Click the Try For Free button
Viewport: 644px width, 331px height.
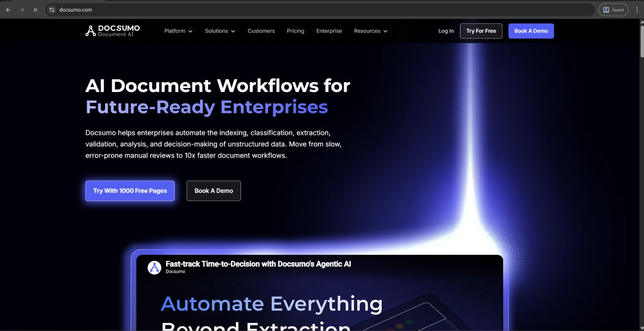(481, 31)
